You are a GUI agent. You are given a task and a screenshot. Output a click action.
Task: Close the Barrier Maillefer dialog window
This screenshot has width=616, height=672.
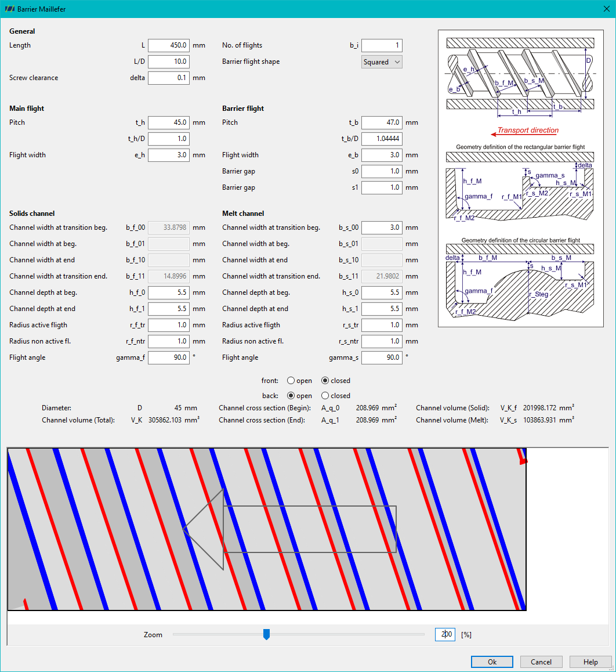606,9
